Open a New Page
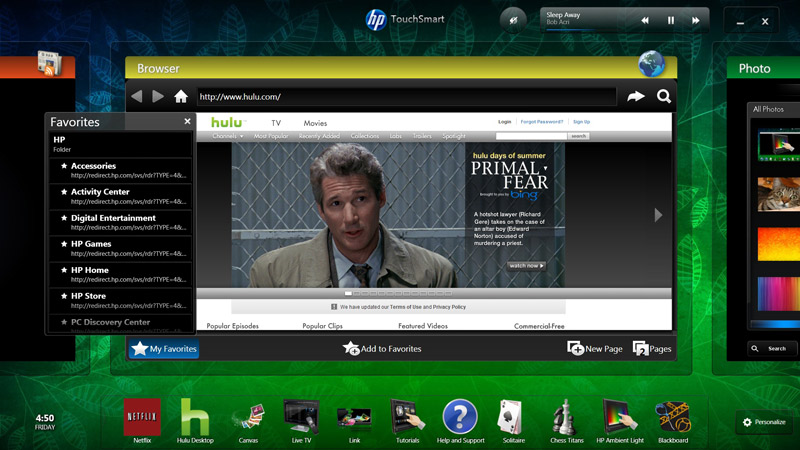800x450 pixels. [x=595, y=348]
